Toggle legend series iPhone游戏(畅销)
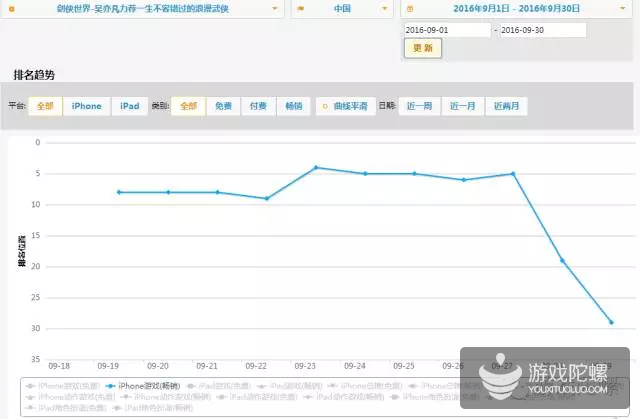This screenshot has height=419, width=640. click(143, 386)
